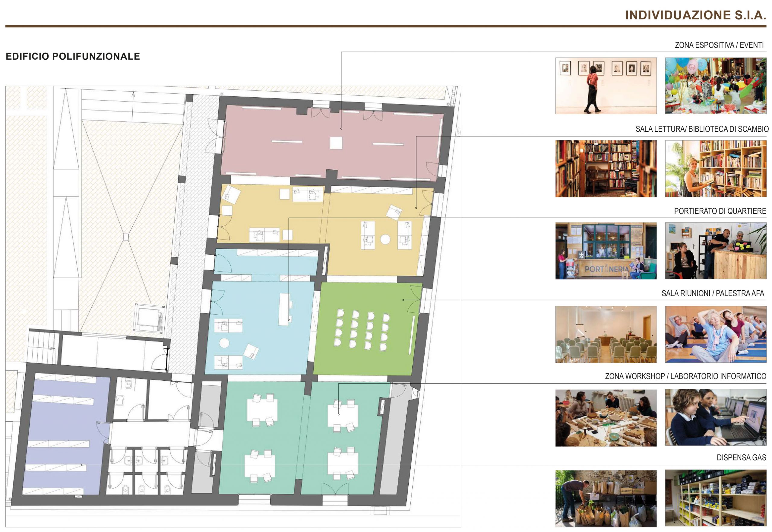Image resolution: width=772 pixels, height=532 pixels.
Task: Click the white square pillar in pink room
Action: [x=336, y=143]
